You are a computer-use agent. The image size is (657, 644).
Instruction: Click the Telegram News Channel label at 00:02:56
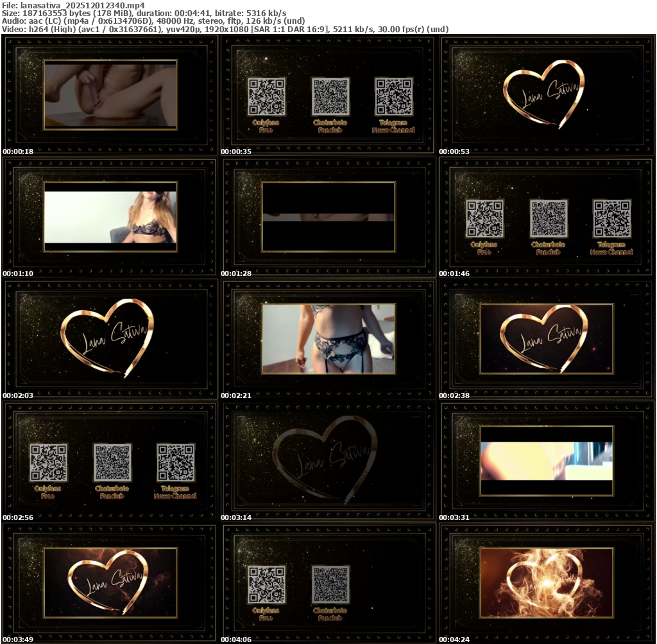click(x=175, y=492)
